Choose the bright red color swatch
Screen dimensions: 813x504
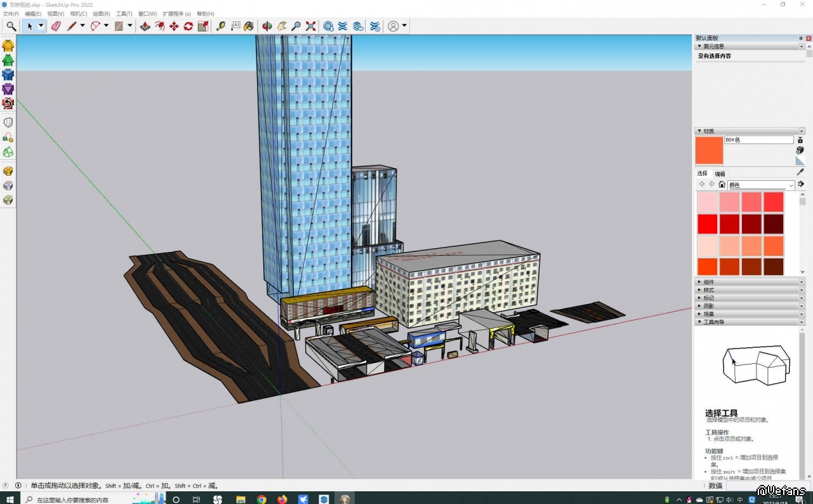[x=708, y=223]
